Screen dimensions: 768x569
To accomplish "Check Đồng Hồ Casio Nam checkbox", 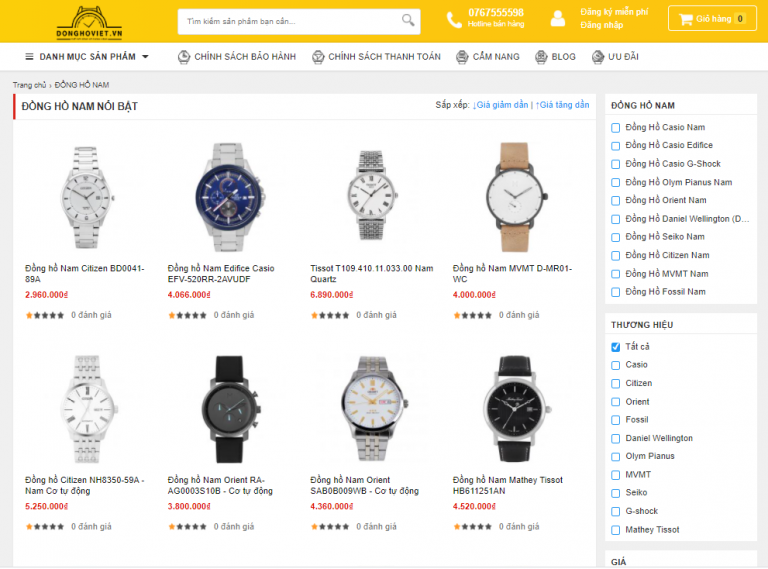I will coord(616,128).
